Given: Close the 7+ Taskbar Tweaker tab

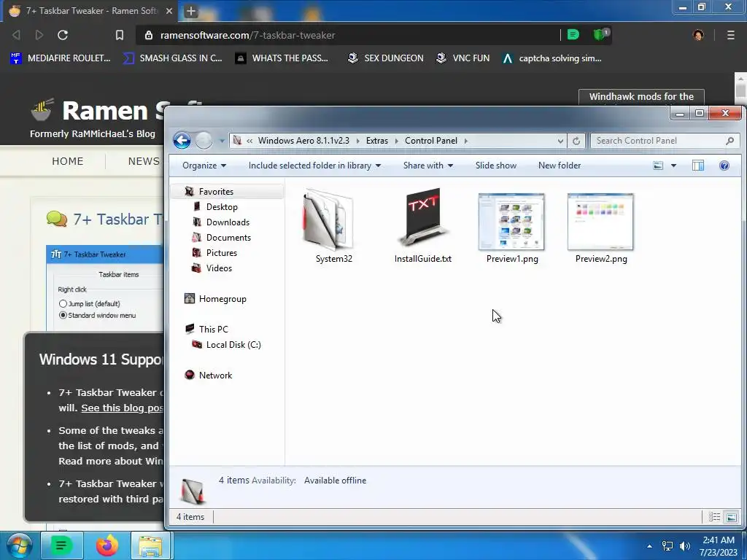Looking at the screenshot, I should 169,10.
